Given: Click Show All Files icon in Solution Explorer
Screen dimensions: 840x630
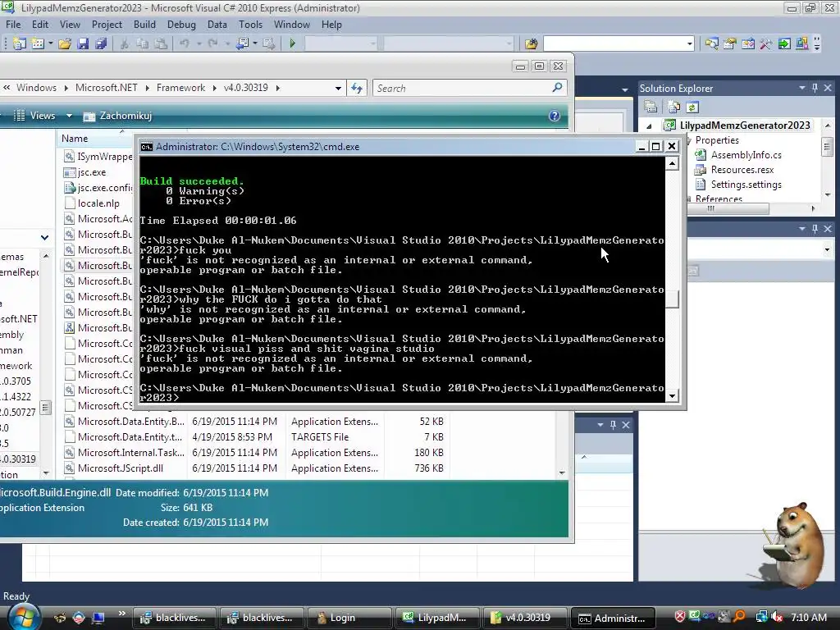Looking at the screenshot, I should (x=674, y=107).
